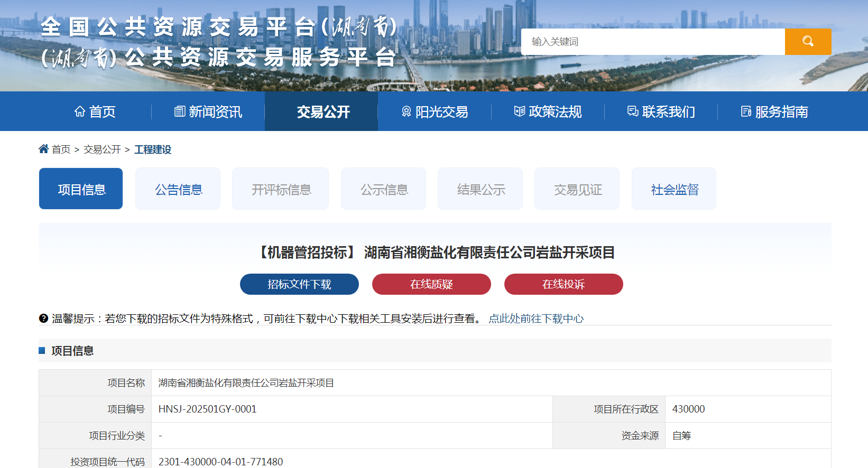Click the 项目名称 value cell text
868x468 pixels.
click(x=246, y=383)
